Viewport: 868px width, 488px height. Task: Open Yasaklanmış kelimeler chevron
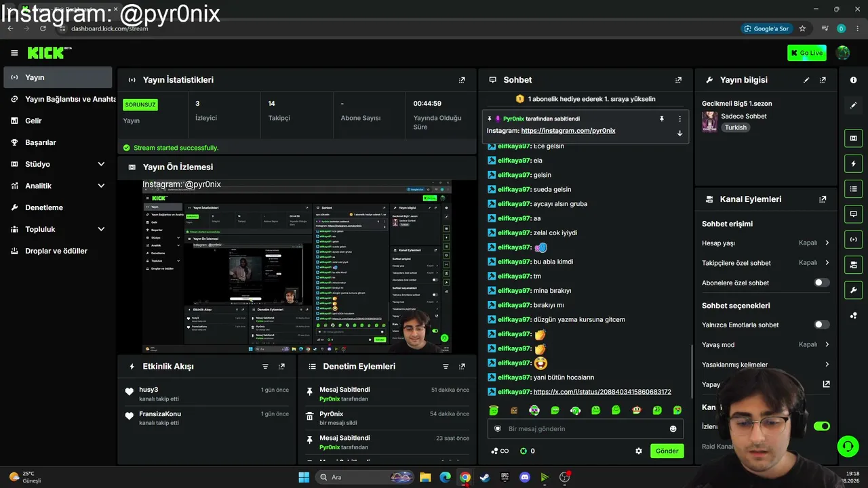827,365
